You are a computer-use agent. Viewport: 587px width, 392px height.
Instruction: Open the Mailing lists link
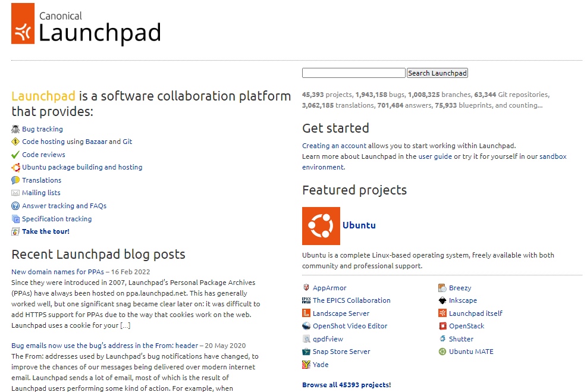point(41,193)
